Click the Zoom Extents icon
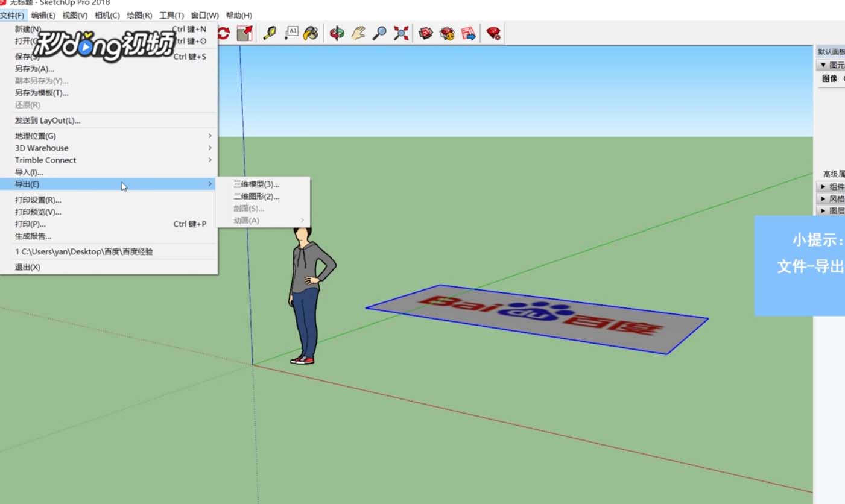 coord(401,33)
